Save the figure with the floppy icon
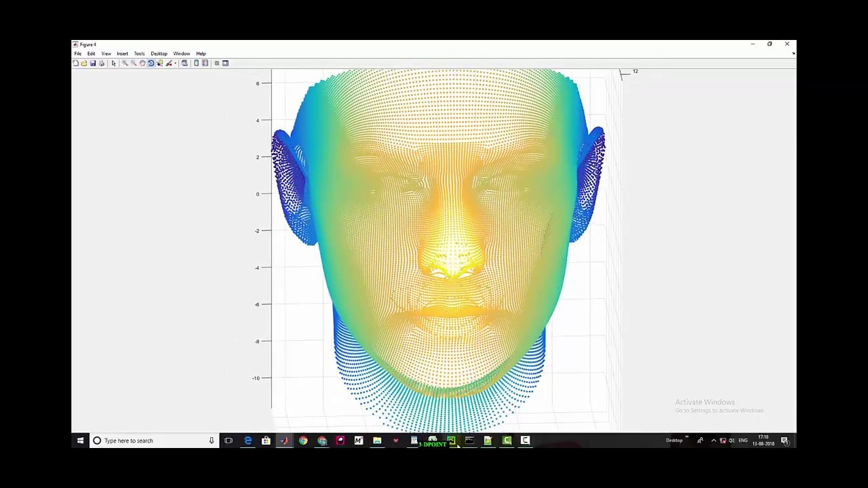 point(93,63)
